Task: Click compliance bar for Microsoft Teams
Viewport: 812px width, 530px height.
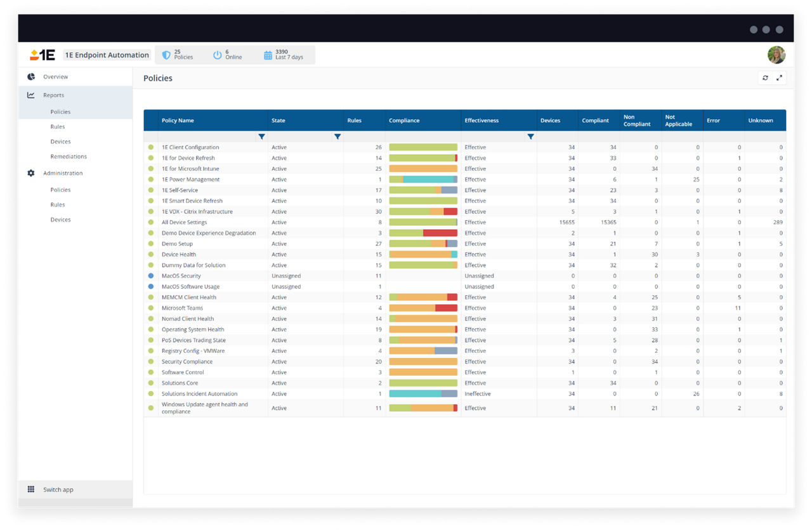Action: tap(423, 308)
